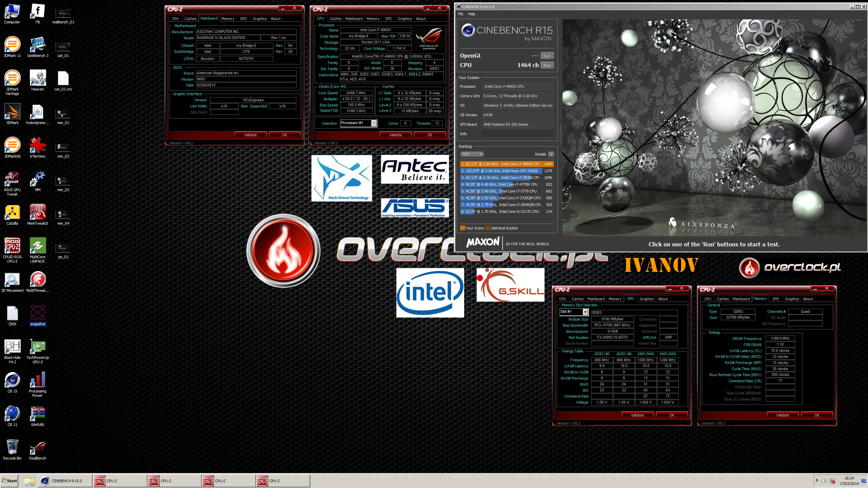This screenshot has height=488, width=868.
Task: Click OK in the processor CPU-Z window
Action: point(430,135)
